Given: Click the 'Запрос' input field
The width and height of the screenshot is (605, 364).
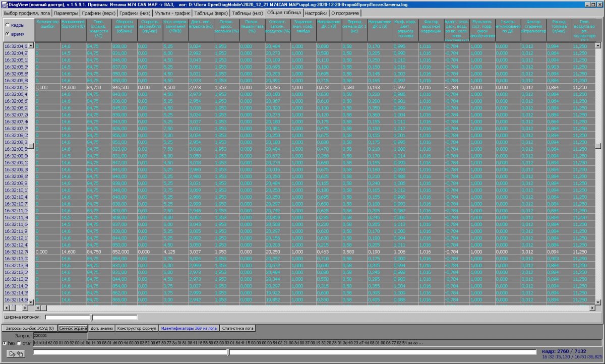Looking at the screenshot, I should coord(60,335).
